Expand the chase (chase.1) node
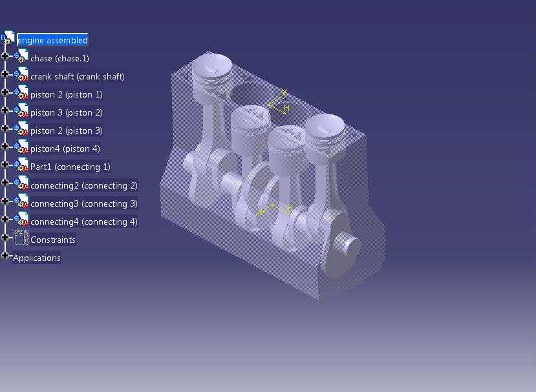Viewport: 536px width, 392px height. [5, 56]
